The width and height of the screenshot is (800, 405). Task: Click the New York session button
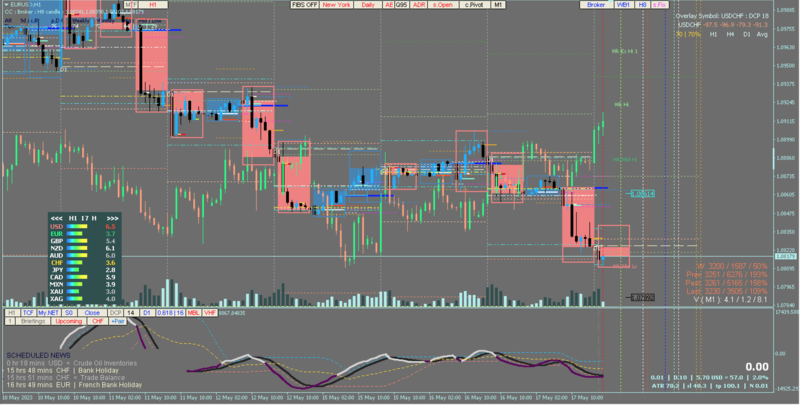click(336, 5)
